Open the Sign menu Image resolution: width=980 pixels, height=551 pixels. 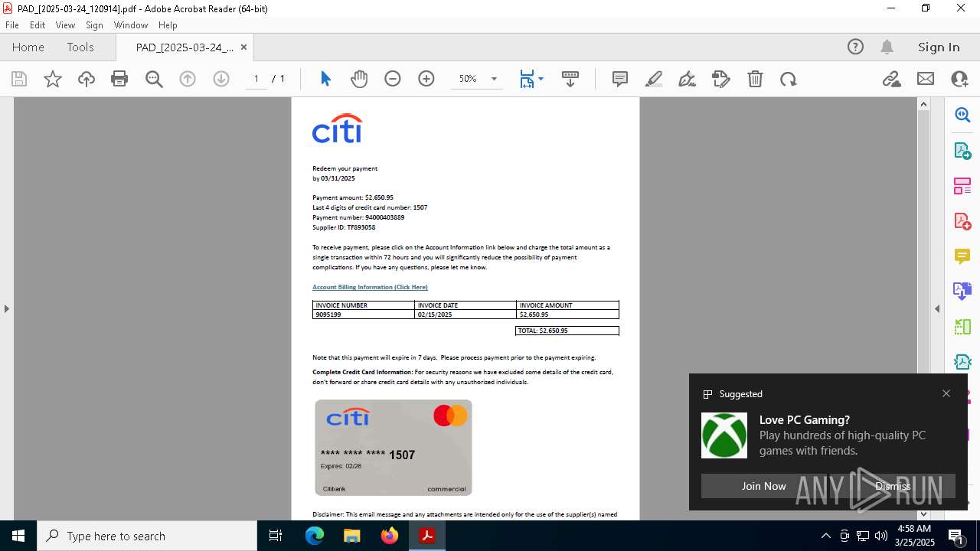tap(94, 24)
